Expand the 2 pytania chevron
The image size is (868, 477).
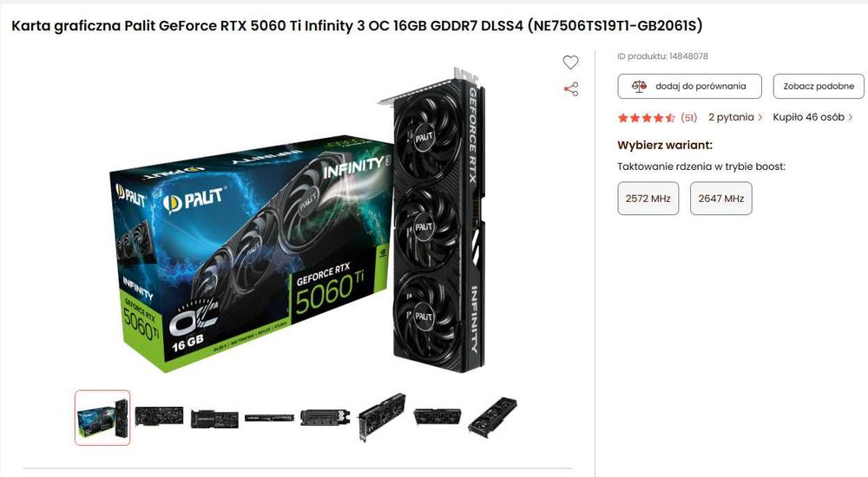point(760,117)
